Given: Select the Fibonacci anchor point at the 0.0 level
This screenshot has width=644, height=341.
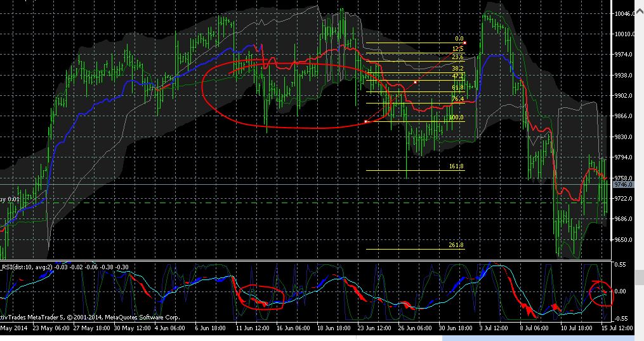Looking at the screenshot, I should (x=465, y=43).
